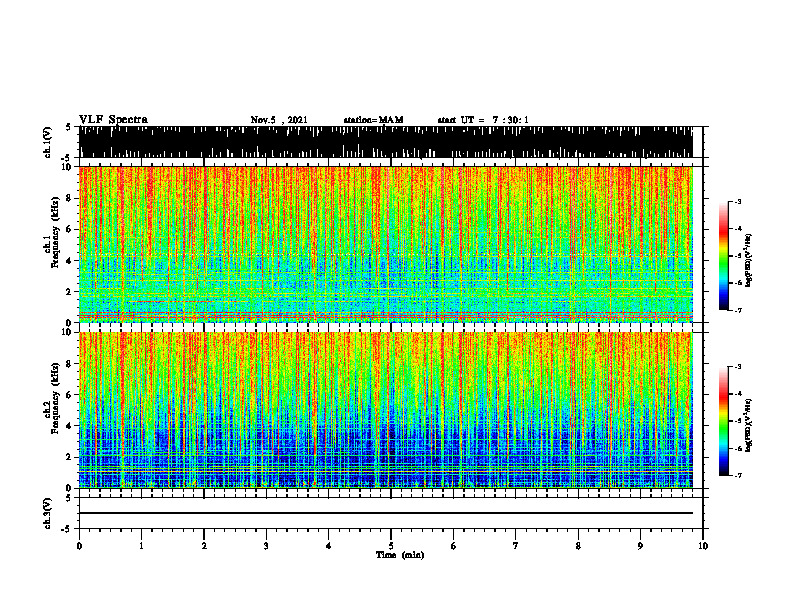Click the "4" tick on the time axis
The height and width of the screenshot is (612, 792).
pyautogui.click(x=328, y=546)
